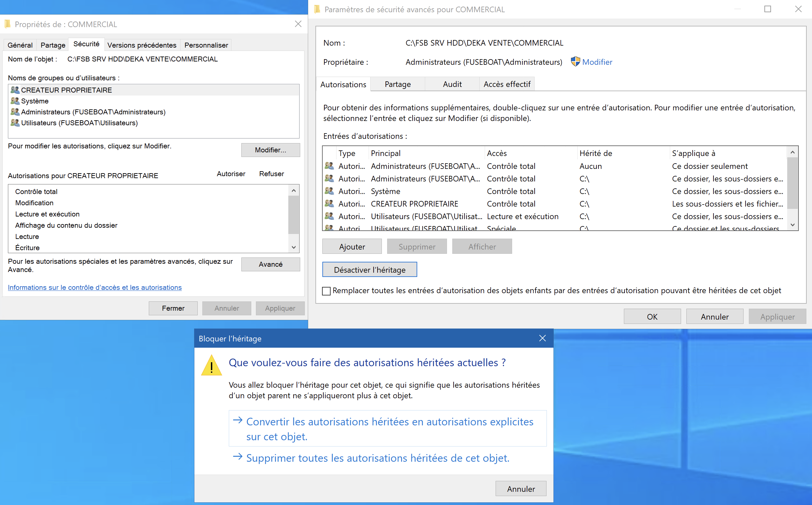Click the folder icon in Paramètres de sécurité title
Screen dimensions: 812x505
(317, 9)
